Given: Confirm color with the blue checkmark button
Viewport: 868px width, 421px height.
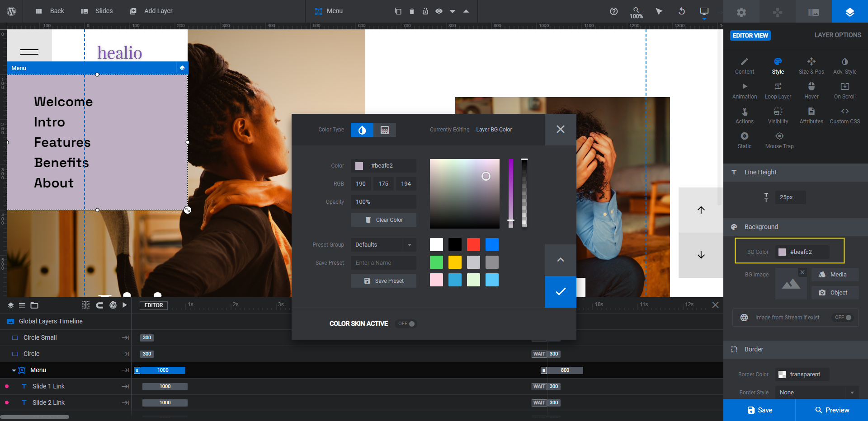Looking at the screenshot, I should pos(561,292).
